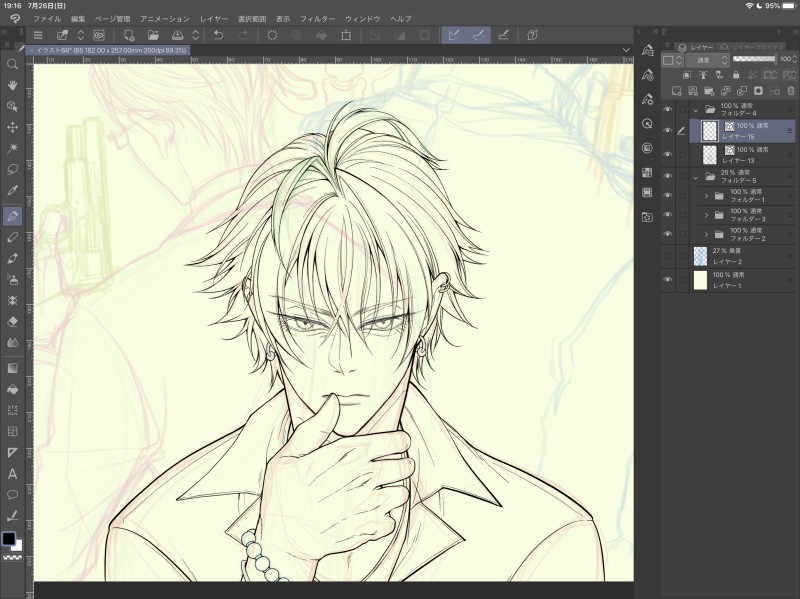Select the Auto select magic wand tool
Image resolution: width=800 pixels, height=599 pixels.
(x=13, y=148)
